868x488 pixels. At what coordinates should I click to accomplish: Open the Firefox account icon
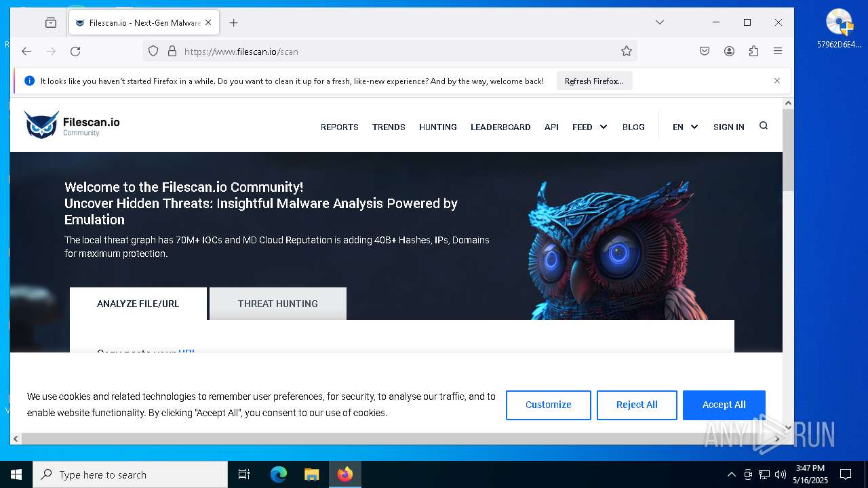click(729, 51)
